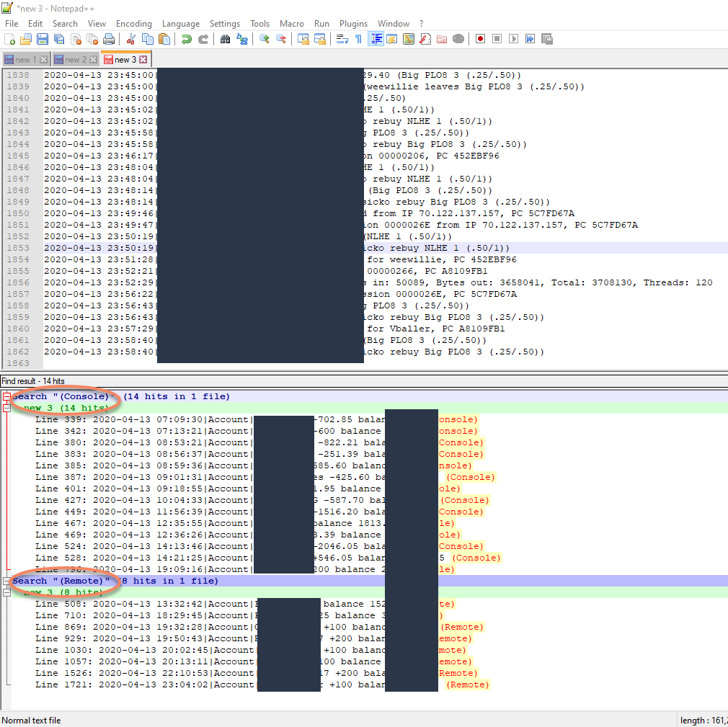
Task: Click the Zoom In toolbar icon
Action: [x=265, y=39]
